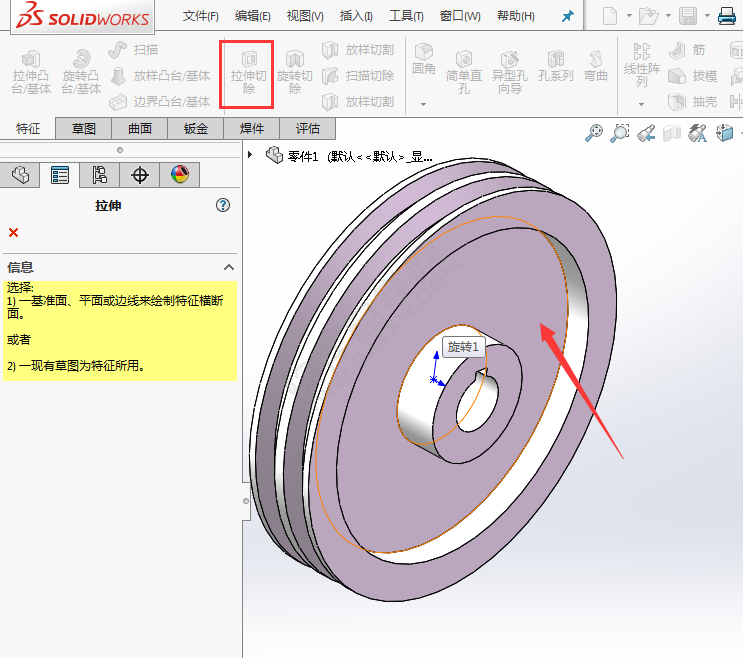Open the 工具(T) menu
This screenshot has height=658, width=743.
click(x=406, y=16)
